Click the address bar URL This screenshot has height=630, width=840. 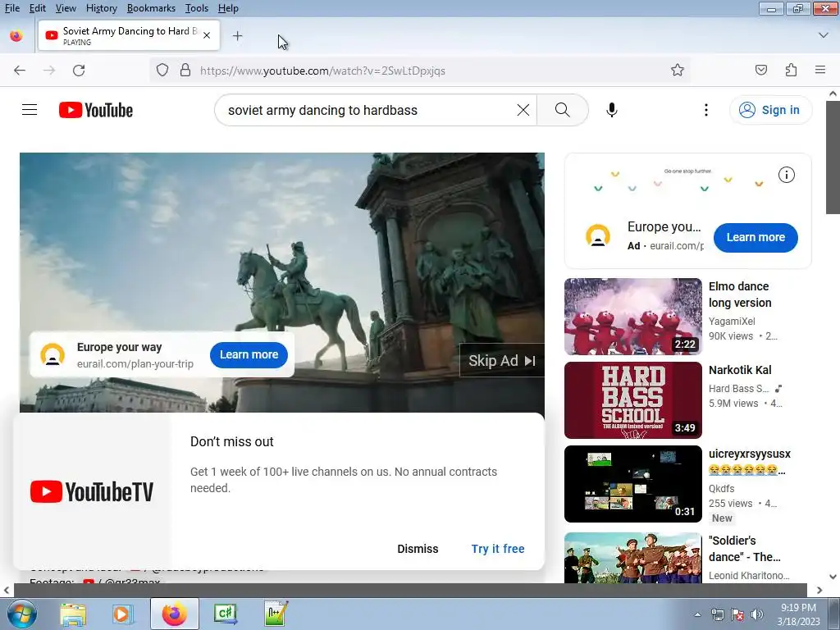[x=322, y=71]
